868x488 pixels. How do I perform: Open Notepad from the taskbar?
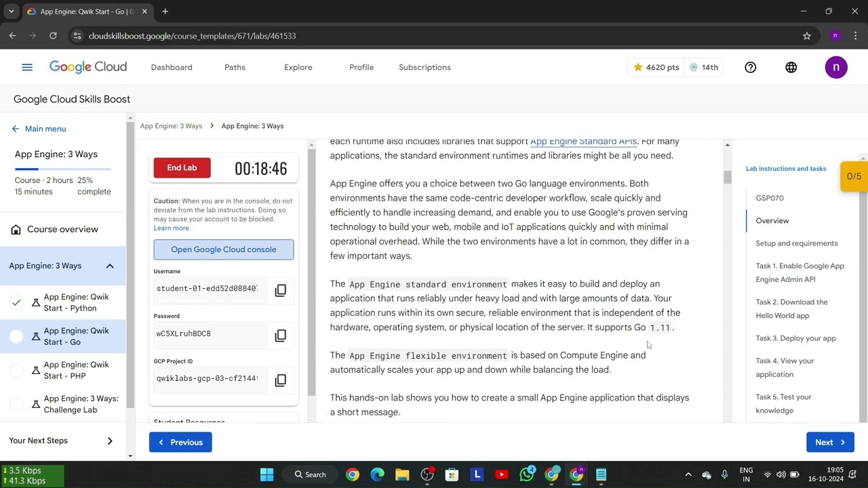(x=601, y=474)
